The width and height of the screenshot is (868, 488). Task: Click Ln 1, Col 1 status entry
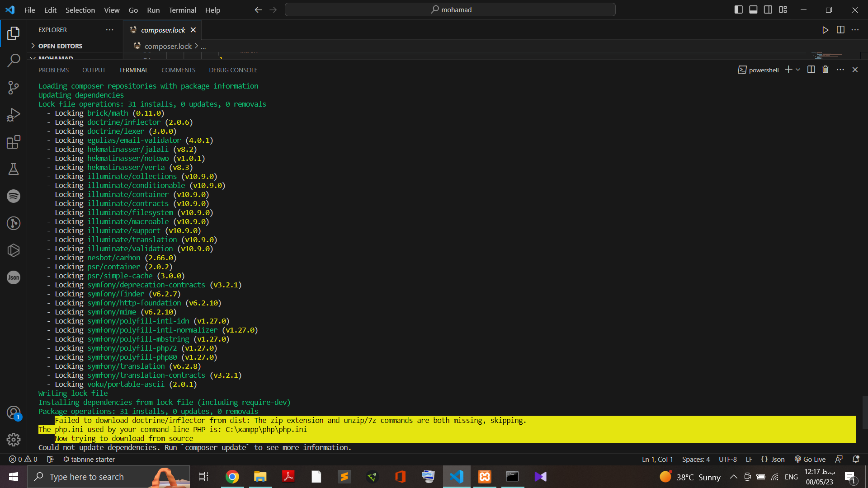[x=657, y=459]
